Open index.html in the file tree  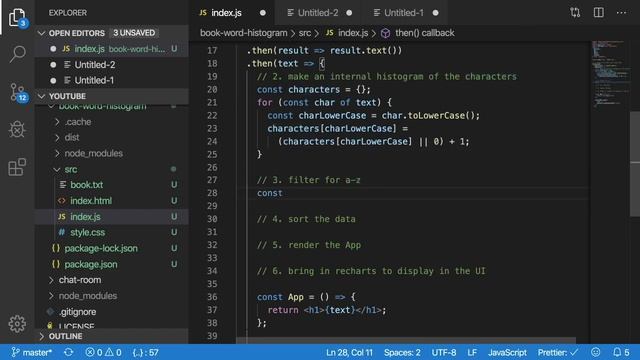[111, 201]
